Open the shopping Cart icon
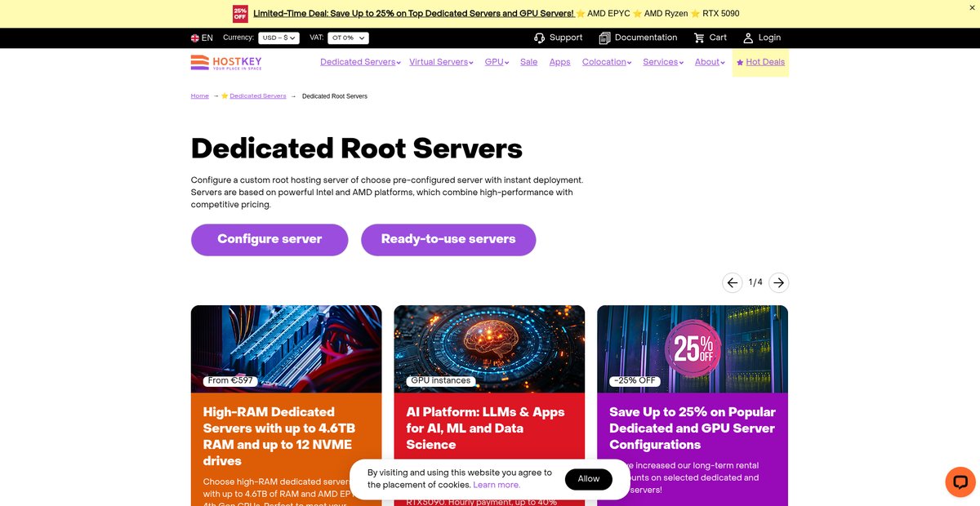980x506 pixels. click(699, 38)
